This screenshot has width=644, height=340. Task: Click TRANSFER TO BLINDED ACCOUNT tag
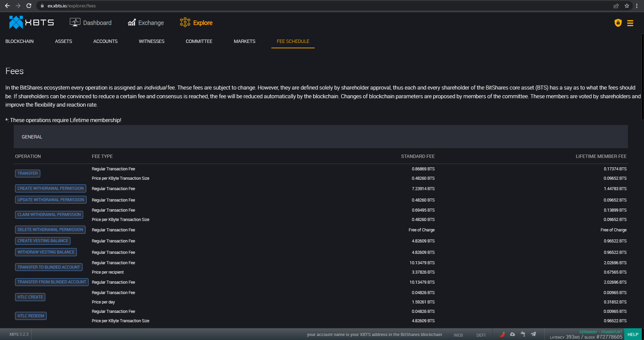pos(49,267)
